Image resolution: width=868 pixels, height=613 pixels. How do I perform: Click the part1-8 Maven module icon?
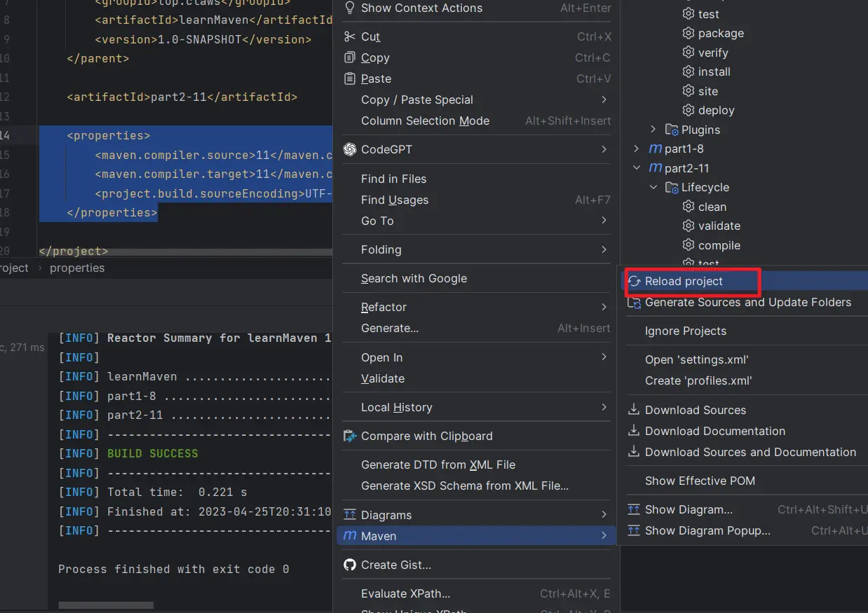[656, 149]
